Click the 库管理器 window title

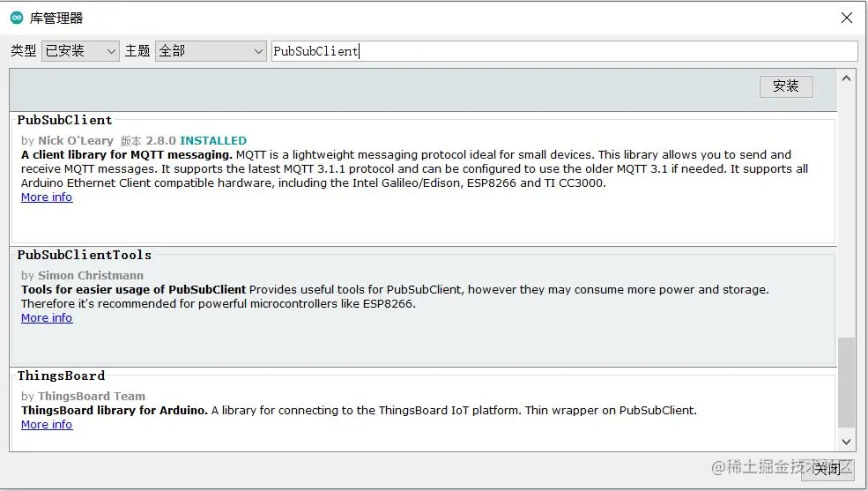tap(56, 19)
